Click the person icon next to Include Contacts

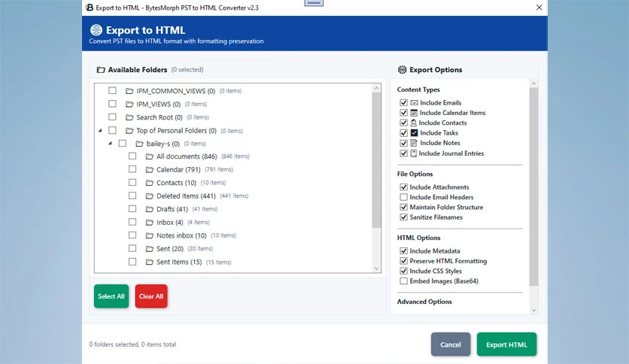[x=414, y=123]
